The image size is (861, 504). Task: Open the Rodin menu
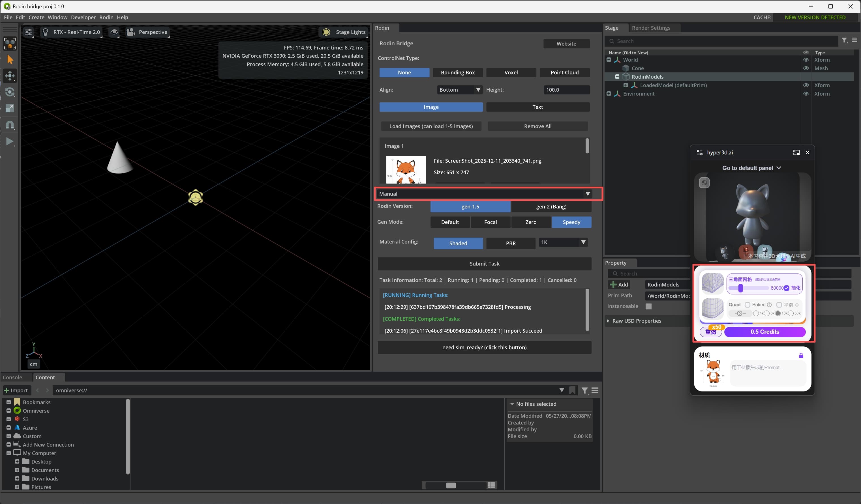tap(106, 18)
